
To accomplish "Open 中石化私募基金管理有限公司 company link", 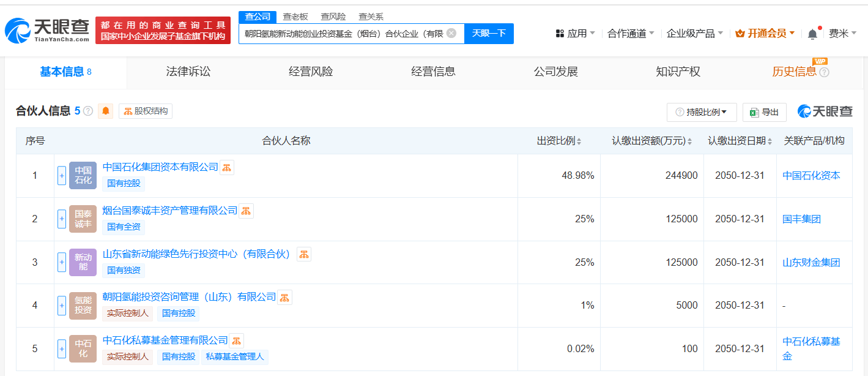I will (165, 340).
